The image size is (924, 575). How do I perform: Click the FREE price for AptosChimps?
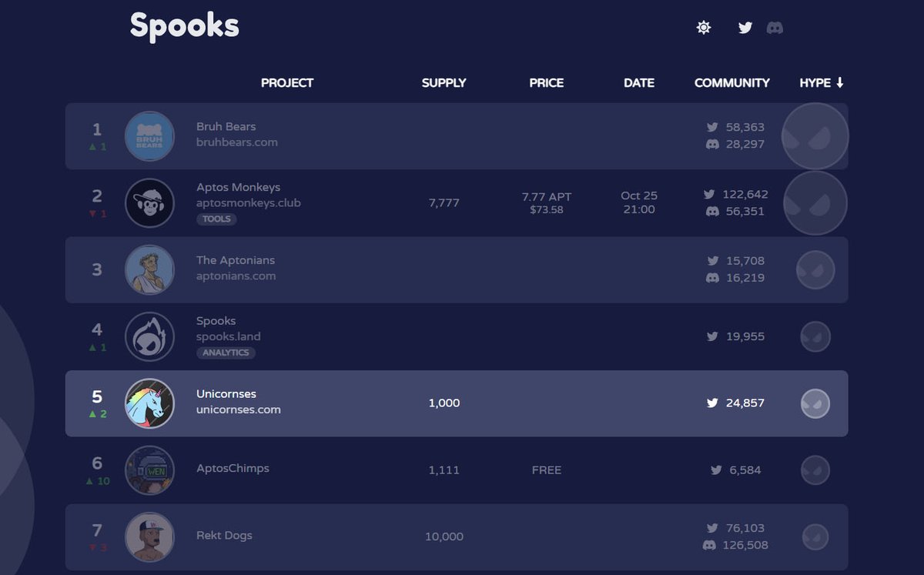[x=547, y=470]
